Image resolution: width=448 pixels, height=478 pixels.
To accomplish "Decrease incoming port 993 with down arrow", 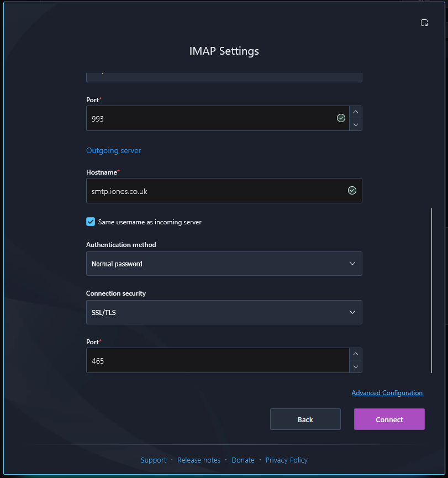I will pos(355,125).
